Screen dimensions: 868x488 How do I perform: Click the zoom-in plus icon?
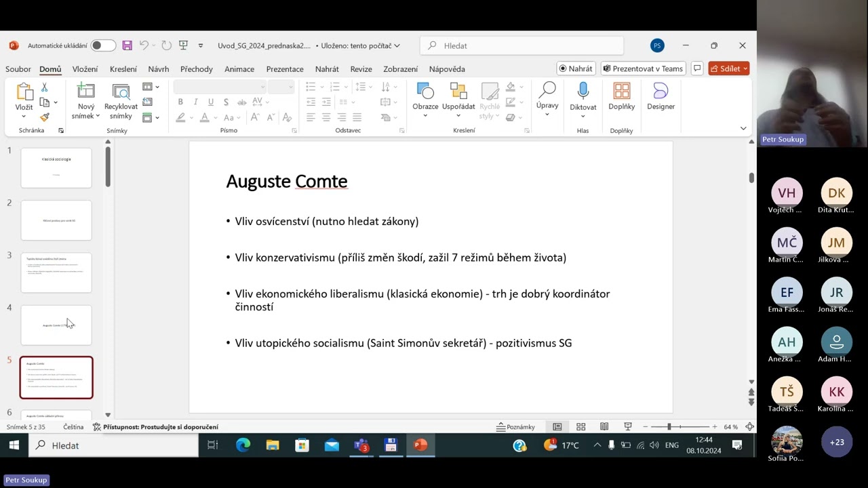(x=715, y=427)
